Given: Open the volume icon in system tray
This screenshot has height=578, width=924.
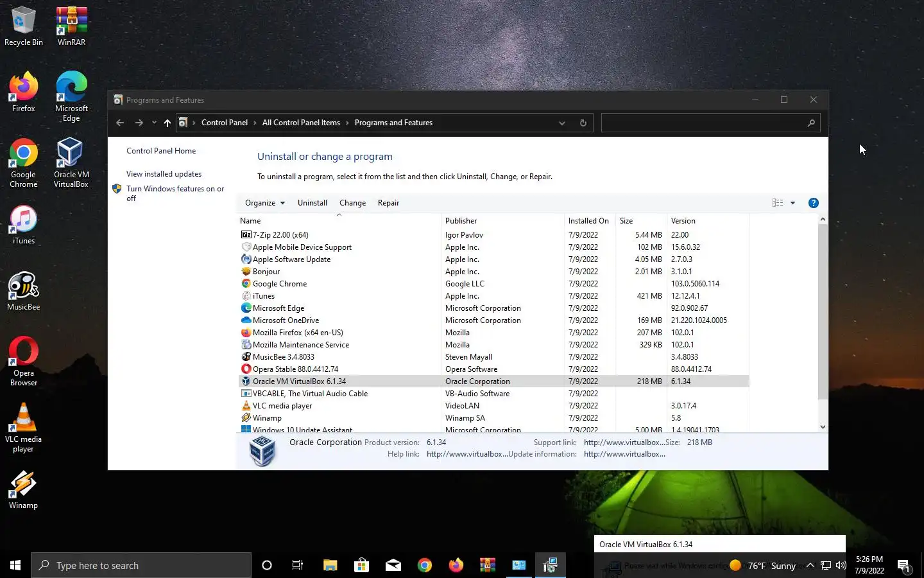Looking at the screenshot, I should tap(841, 566).
